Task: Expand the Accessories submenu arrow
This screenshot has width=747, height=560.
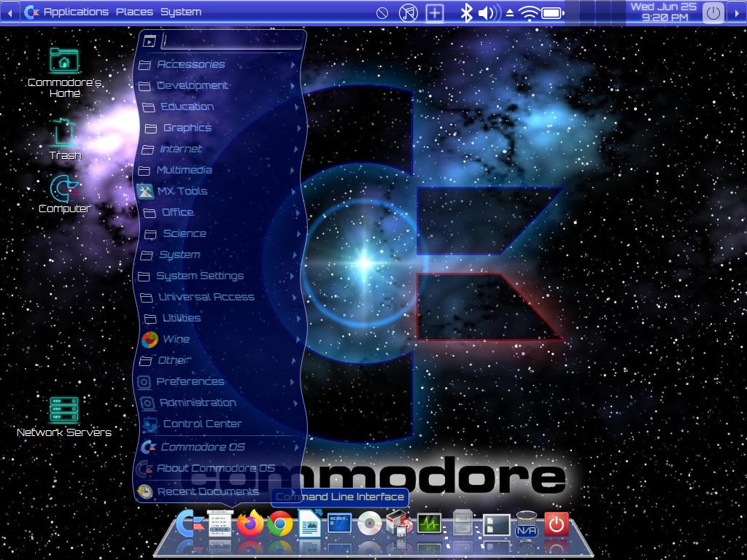Action: pyautogui.click(x=293, y=64)
